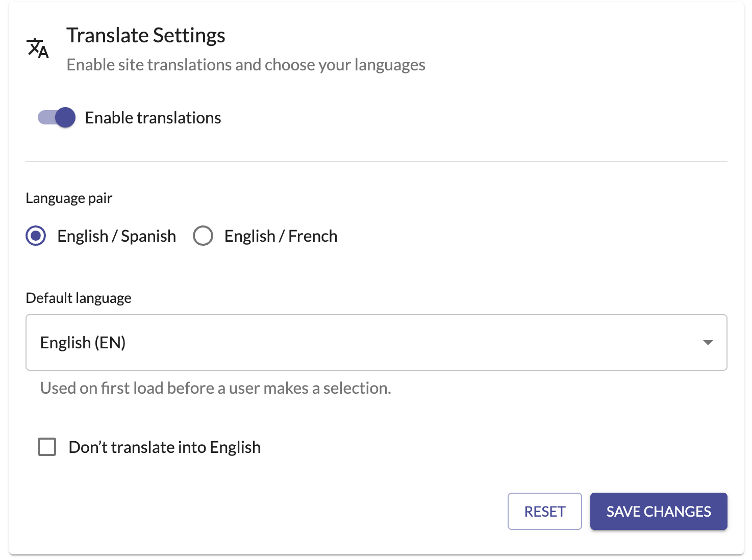Toggle the Enable translations switch off

pyautogui.click(x=57, y=118)
